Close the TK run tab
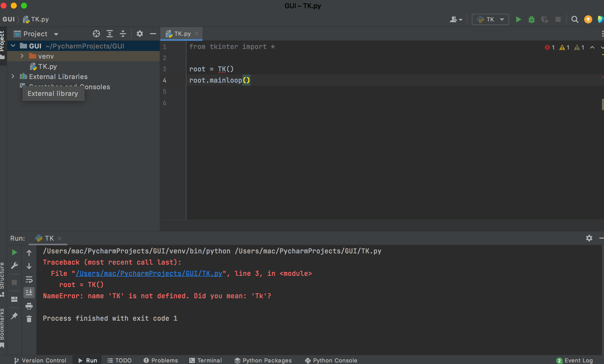604x364 pixels. [60, 239]
